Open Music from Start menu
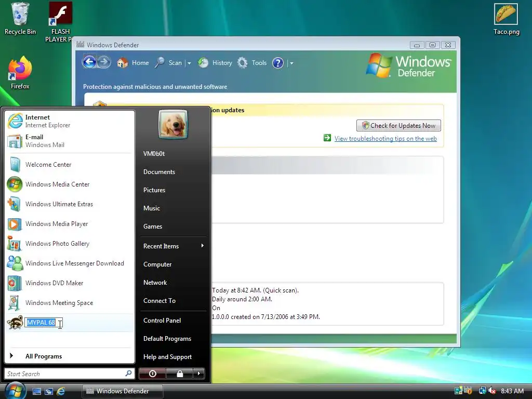Image resolution: width=532 pixels, height=399 pixels. (173, 208)
